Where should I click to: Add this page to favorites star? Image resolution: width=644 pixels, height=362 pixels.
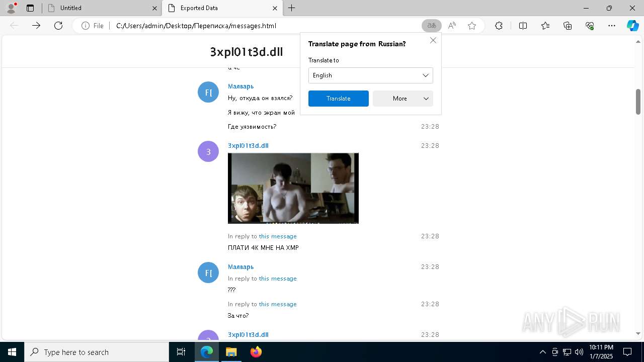[472, 26]
